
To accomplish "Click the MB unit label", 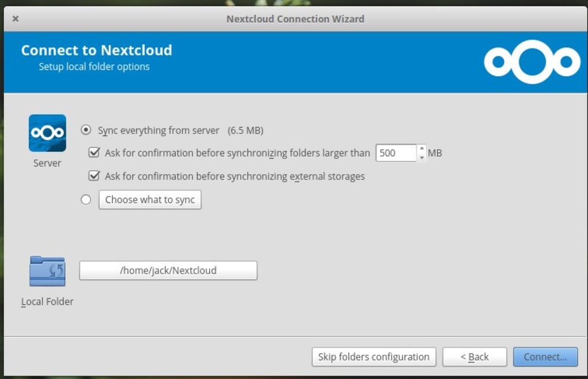I will tap(435, 153).
